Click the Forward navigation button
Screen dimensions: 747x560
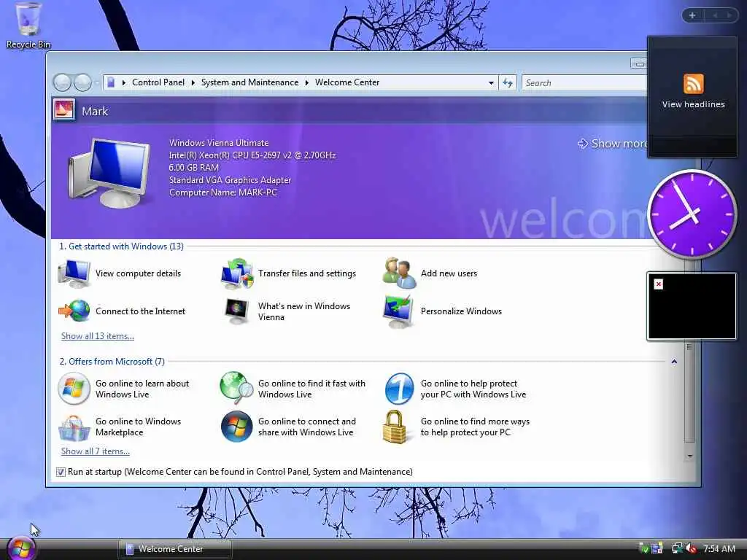click(x=82, y=82)
